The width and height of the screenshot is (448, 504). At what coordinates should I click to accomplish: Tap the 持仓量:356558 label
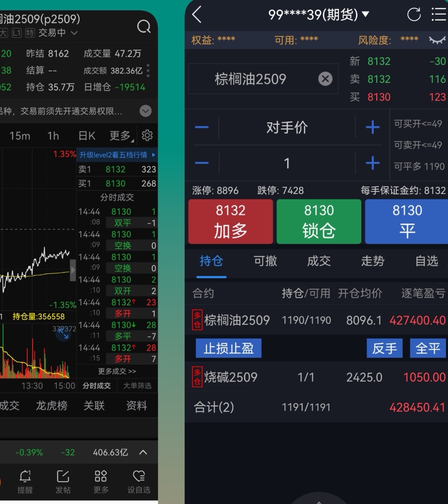[39, 317]
